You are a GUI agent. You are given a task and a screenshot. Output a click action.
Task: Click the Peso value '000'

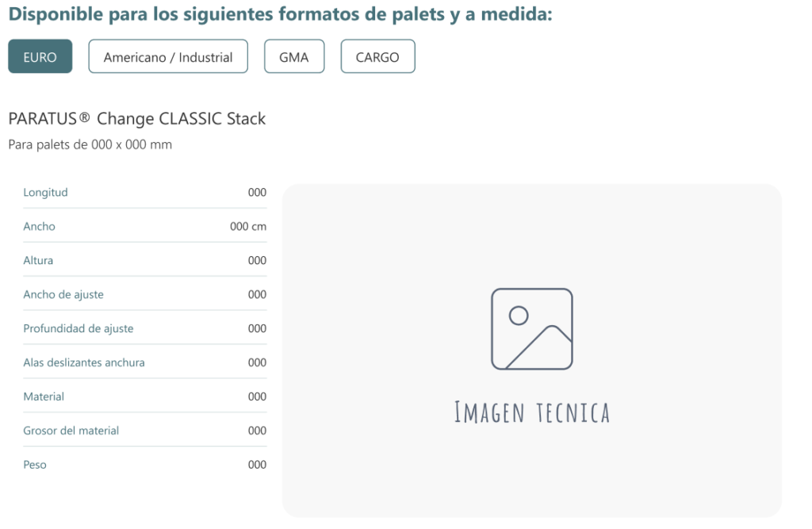(257, 466)
